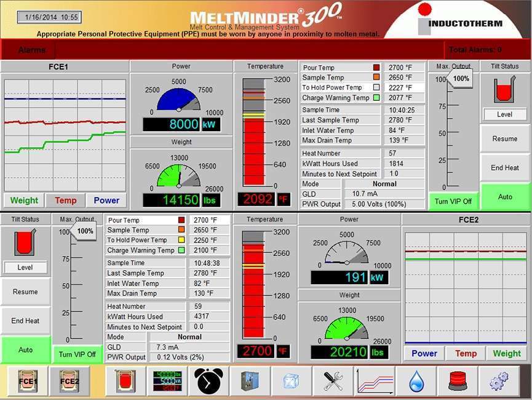Click FCE1 Charge Warning Temp green swatch

point(376,97)
